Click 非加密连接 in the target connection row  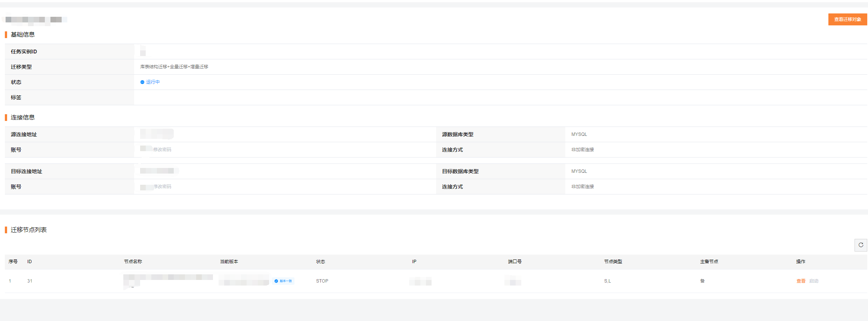pyautogui.click(x=583, y=187)
